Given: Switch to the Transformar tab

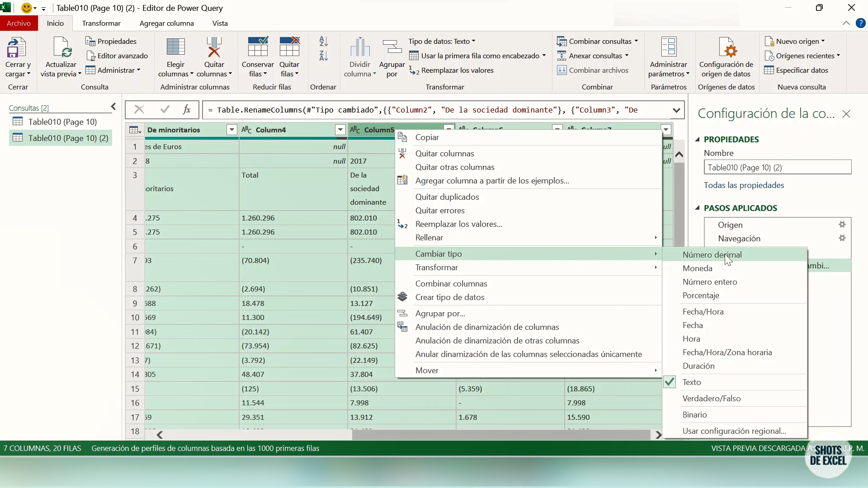Looking at the screenshot, I should click(x=101, y=23).
